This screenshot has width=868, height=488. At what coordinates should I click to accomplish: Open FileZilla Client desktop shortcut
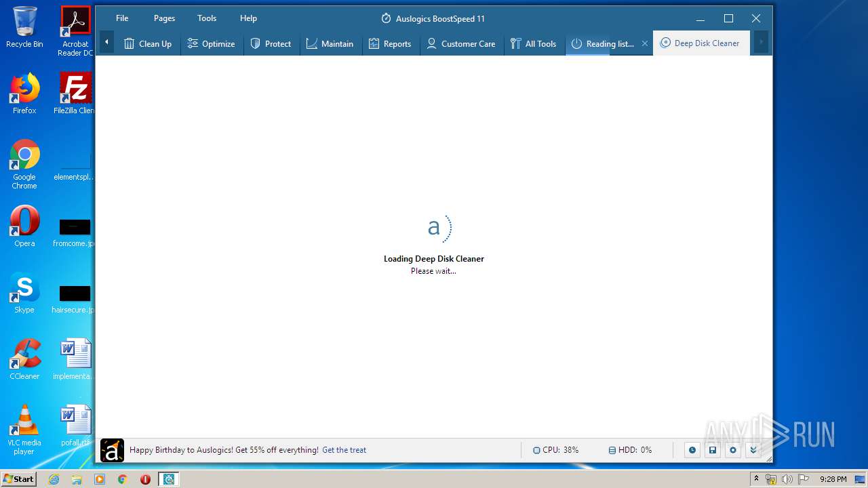(x=75, y=94)
